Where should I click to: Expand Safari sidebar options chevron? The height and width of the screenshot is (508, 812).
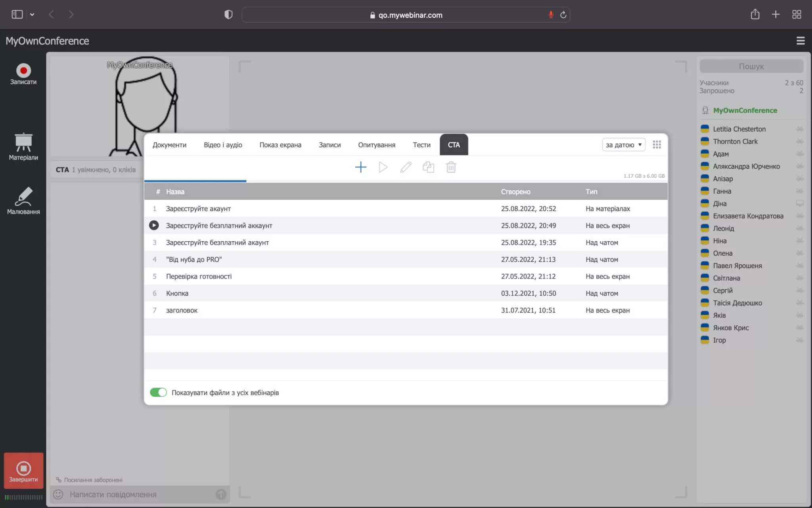point(32,15)
